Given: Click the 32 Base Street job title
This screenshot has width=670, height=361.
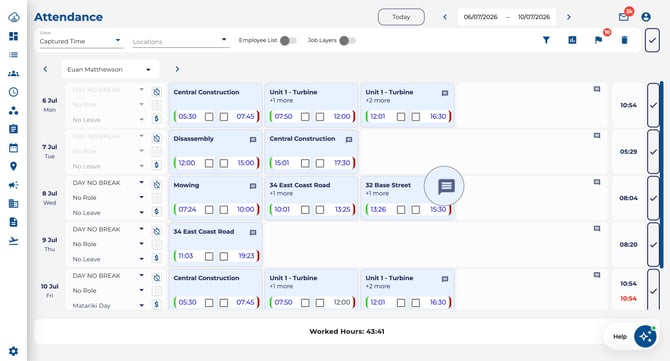Looking at the screenshot, I should 388,185.
